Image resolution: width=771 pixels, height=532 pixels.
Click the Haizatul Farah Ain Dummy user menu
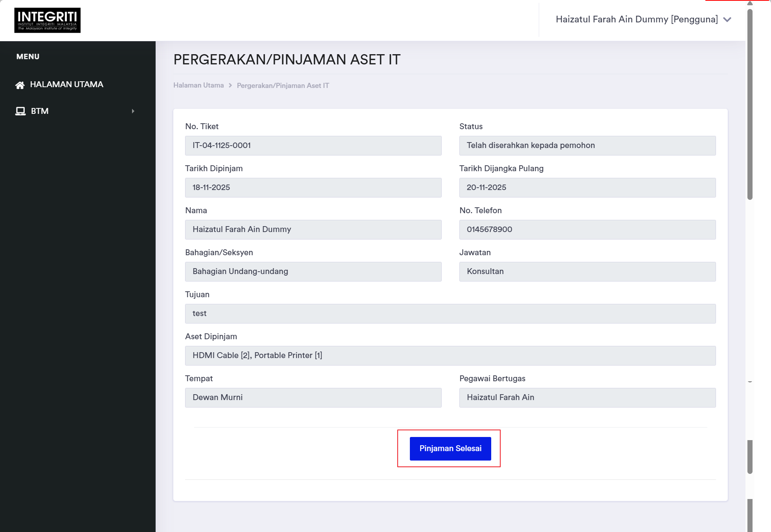(637, 20)
